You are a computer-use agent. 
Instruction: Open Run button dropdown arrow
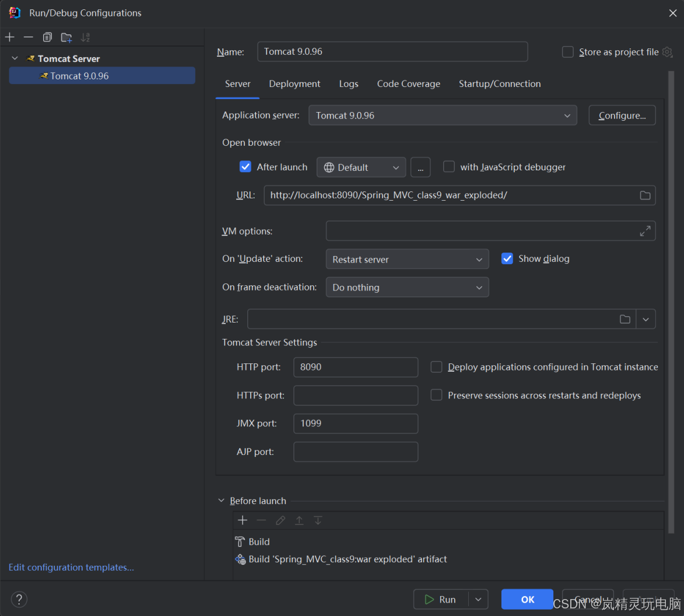pos(478,600)
